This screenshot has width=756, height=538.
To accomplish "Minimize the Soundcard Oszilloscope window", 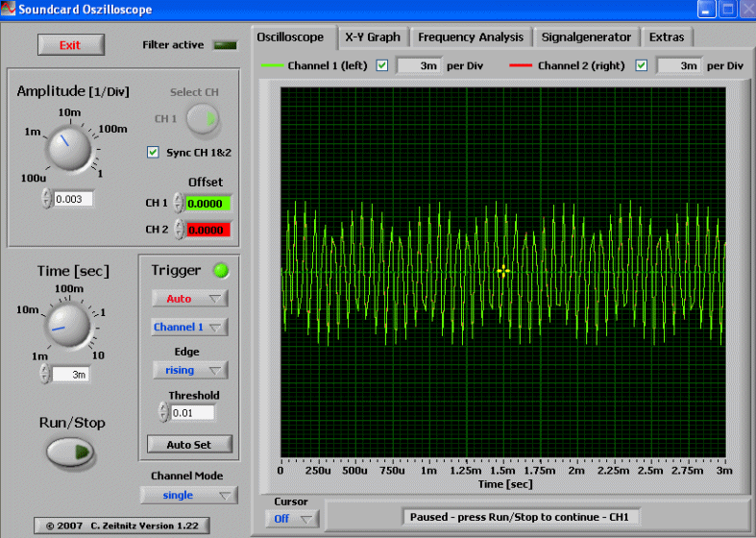I will coord(706,10).
